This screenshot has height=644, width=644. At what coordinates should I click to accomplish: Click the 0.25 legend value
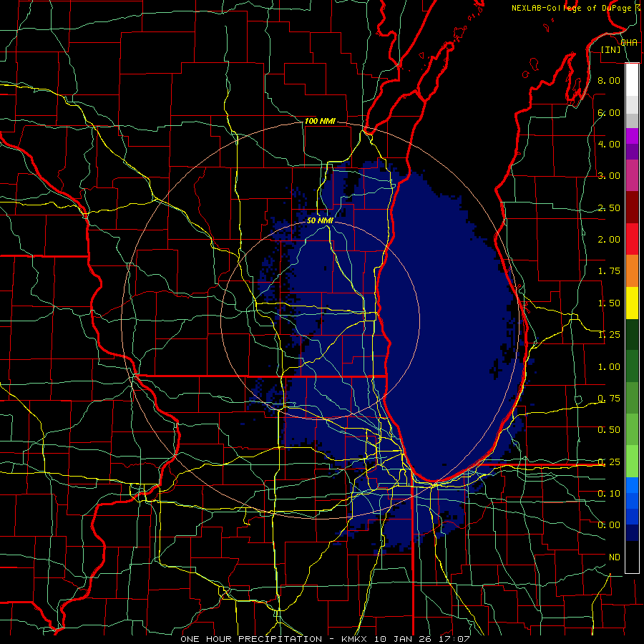tap(609, 462)
